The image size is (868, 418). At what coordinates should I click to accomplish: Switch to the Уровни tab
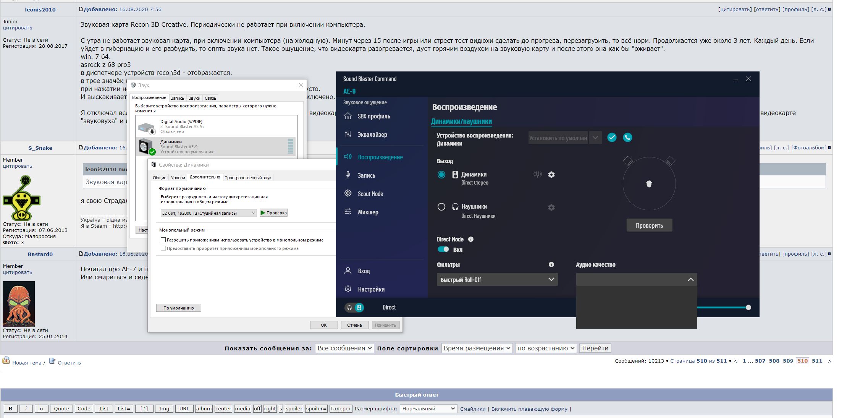(x=178, y=178)
